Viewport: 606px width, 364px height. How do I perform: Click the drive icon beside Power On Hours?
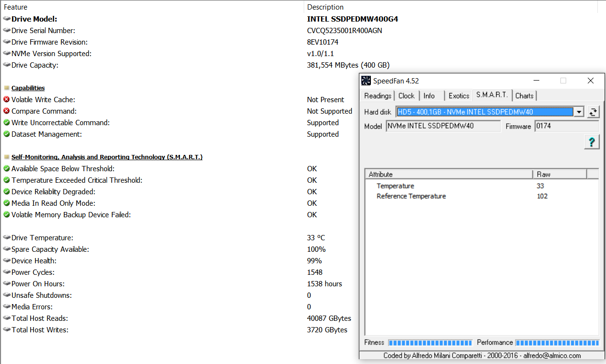point(7,284)
